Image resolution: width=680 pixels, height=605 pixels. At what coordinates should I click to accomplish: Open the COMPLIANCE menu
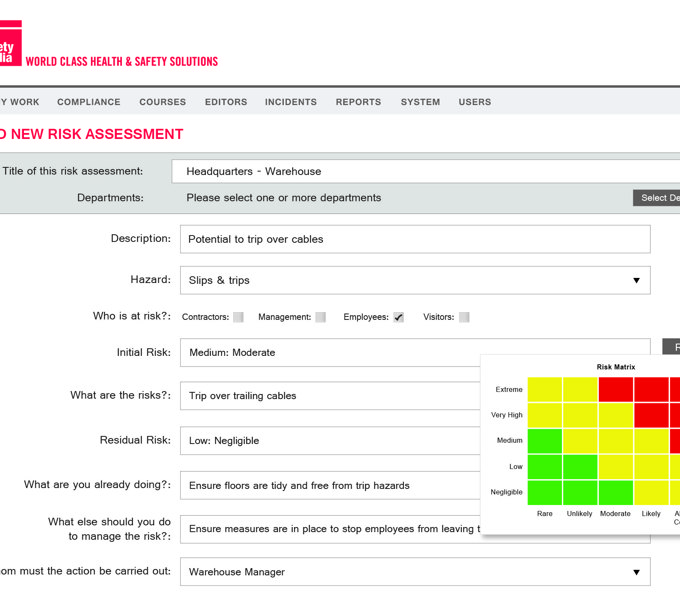click(89, 102)
